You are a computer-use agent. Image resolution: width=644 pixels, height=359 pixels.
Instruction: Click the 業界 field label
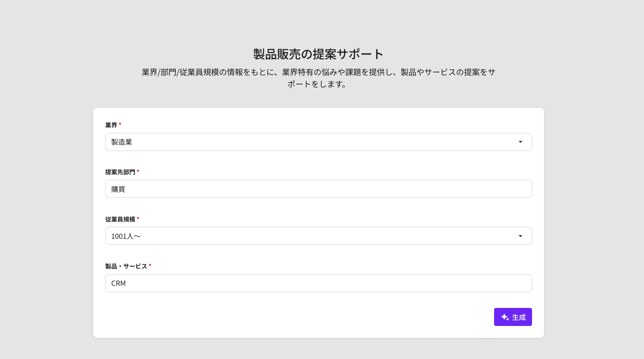click(111, 125)
